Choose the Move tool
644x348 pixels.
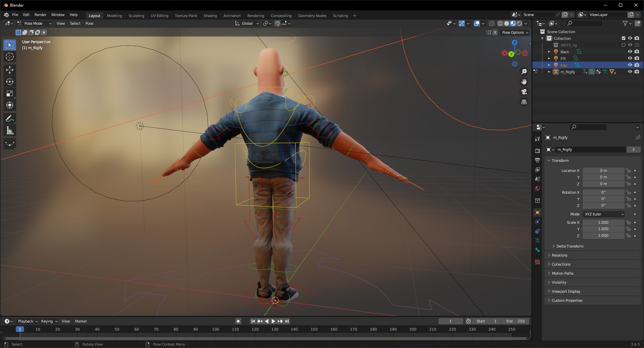pyautogui.click(x=10, y=70)
